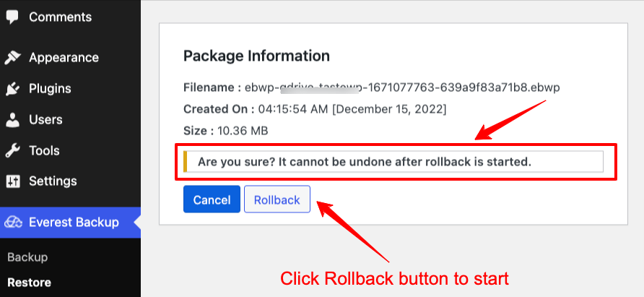This screenshot has height=297, width=644.
Task: Click the Tools wrench icon
Action: [12, 151]
